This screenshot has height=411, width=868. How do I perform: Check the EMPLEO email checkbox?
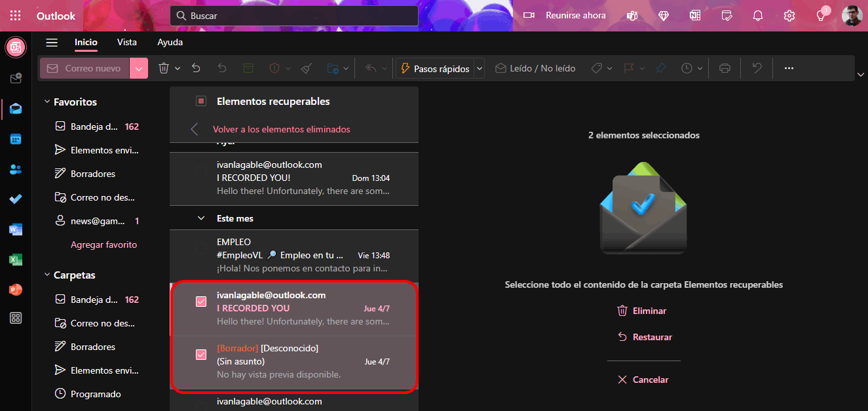pyautogui.click(x=200, y=248)
